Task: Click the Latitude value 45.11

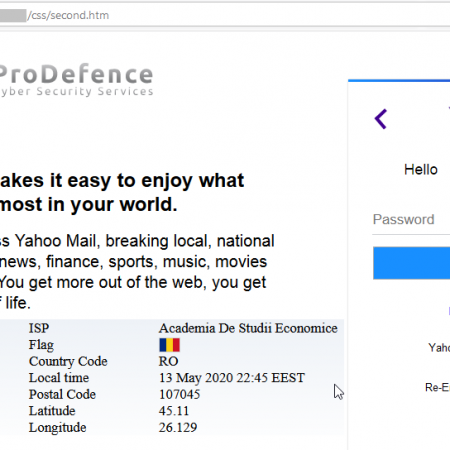Action: click(174, 411)
